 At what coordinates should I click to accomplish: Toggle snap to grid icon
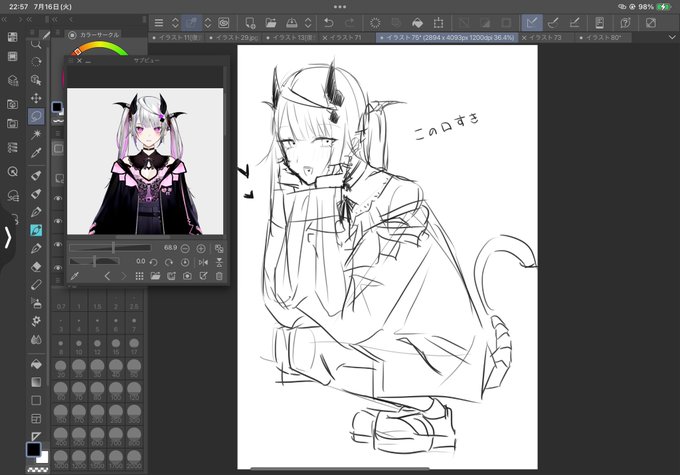(x=574, y=23)
